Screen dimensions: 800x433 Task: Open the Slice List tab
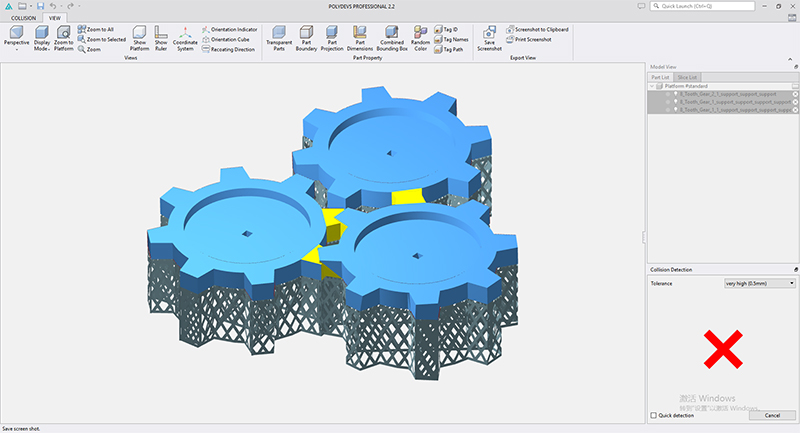[687, 77]
